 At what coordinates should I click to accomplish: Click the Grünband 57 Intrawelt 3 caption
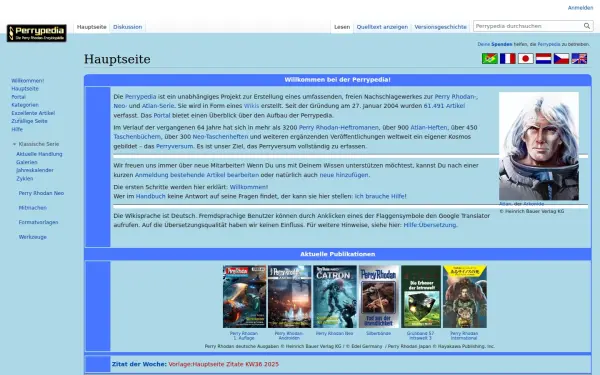tap(420, 336)
